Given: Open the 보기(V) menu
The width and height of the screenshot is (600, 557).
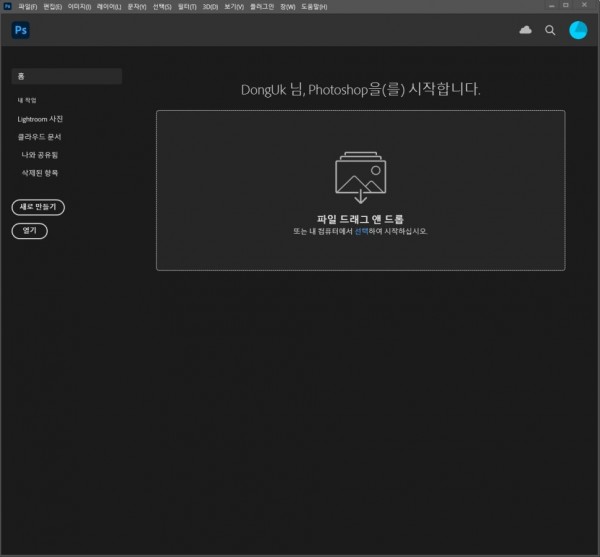Looking at the screenshot, I should [x=234, y=7].
